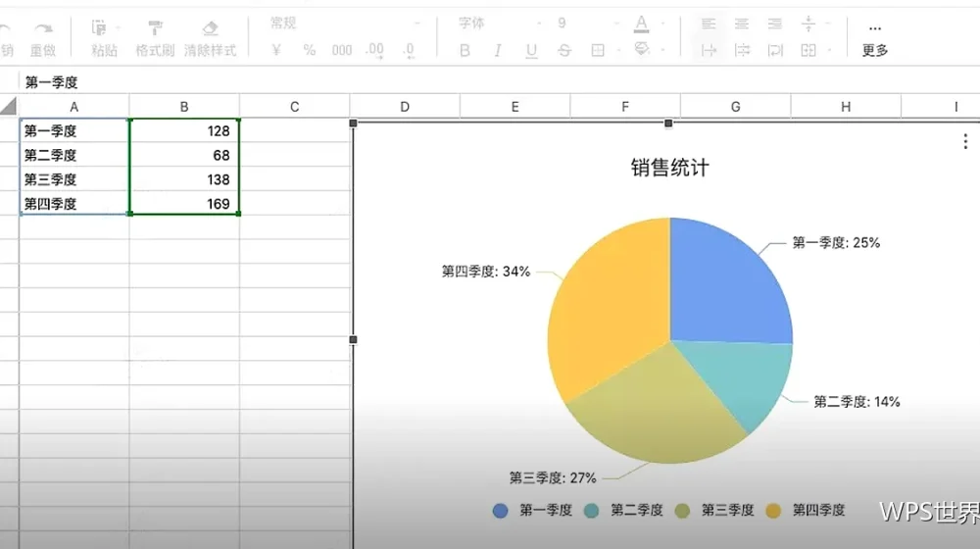Toggle Bold formatting

click(465, 50)
